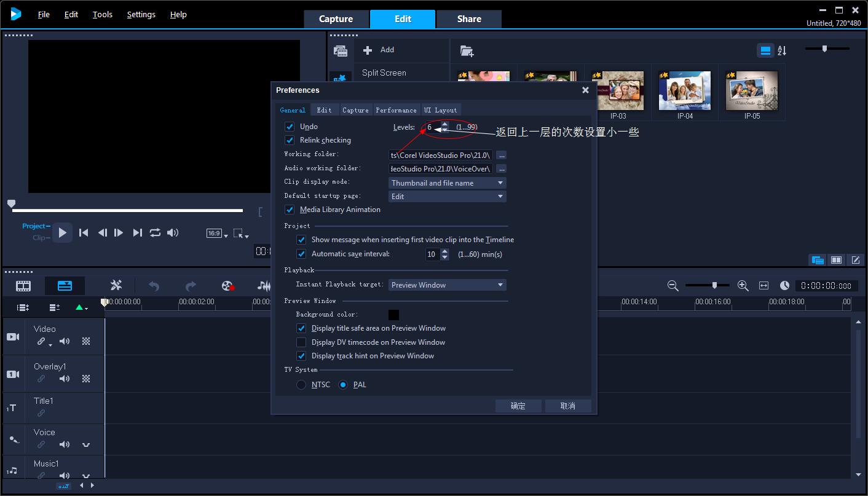
Task: Open the Performance tab in Preferences
Action: click(396, 110)
